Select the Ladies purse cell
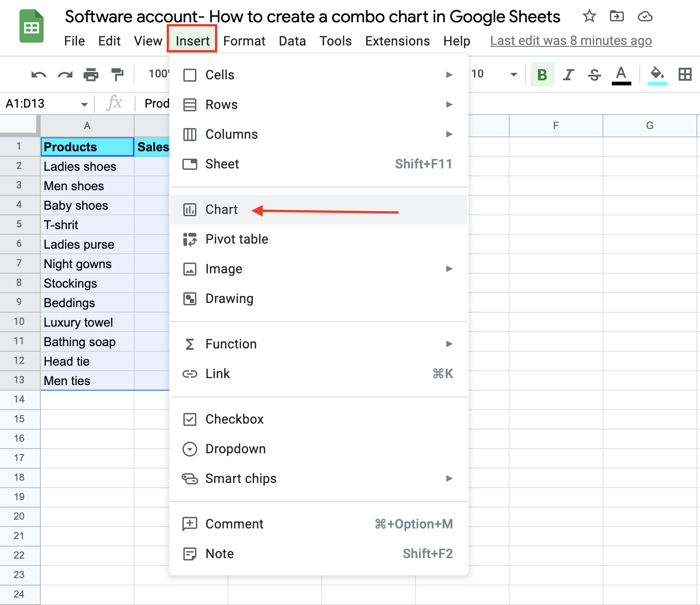 87,244
